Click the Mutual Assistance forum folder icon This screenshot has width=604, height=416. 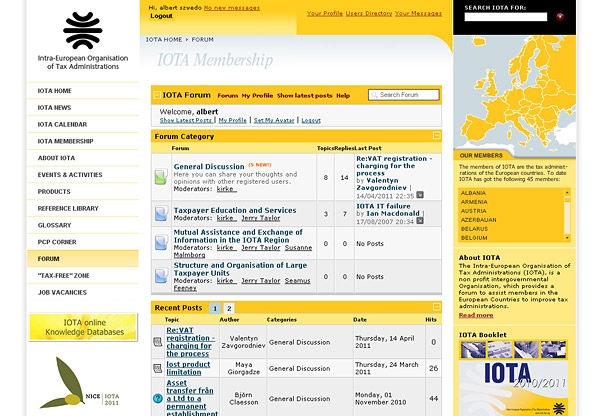(x=161, y=243)
